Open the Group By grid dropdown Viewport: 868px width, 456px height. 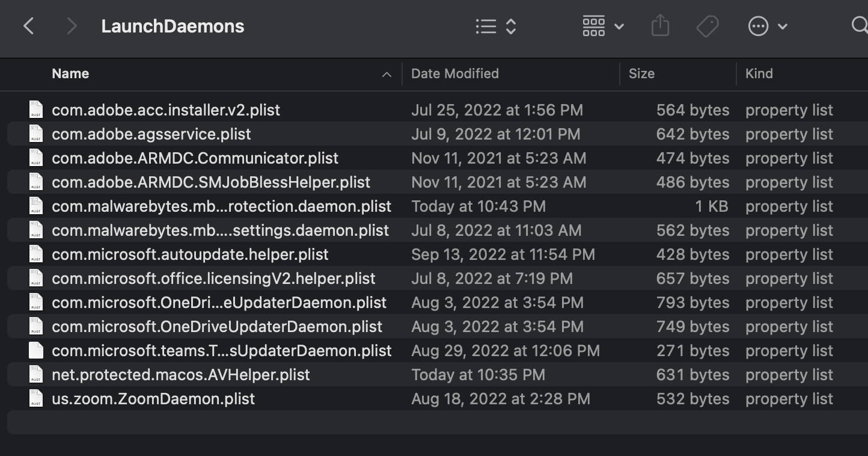(x=603, y=26)
